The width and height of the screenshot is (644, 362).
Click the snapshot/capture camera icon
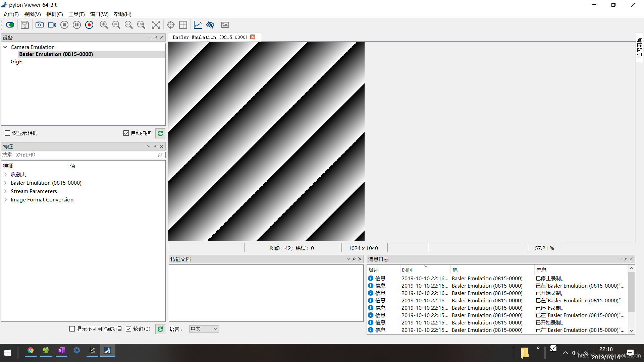(39, 25)
